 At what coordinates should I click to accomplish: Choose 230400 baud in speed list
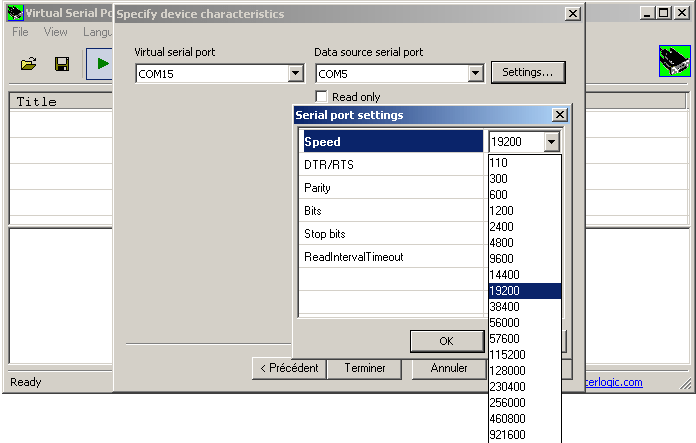coord(525,387)
